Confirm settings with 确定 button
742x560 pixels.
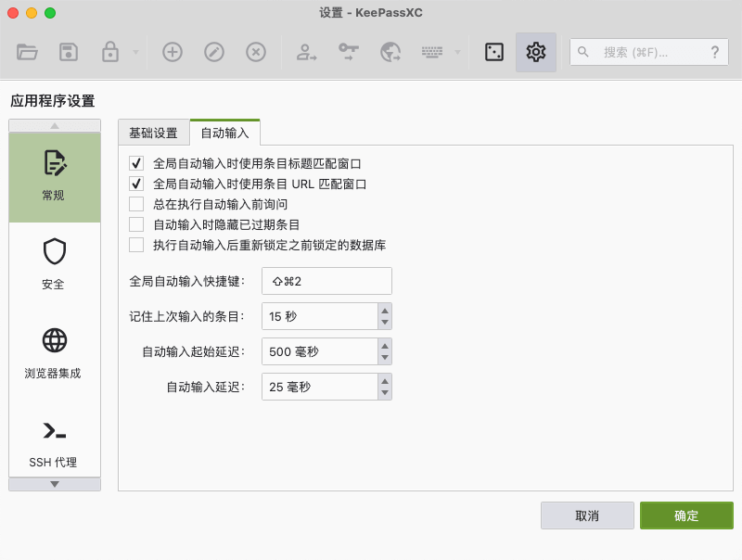coord(686,515)
